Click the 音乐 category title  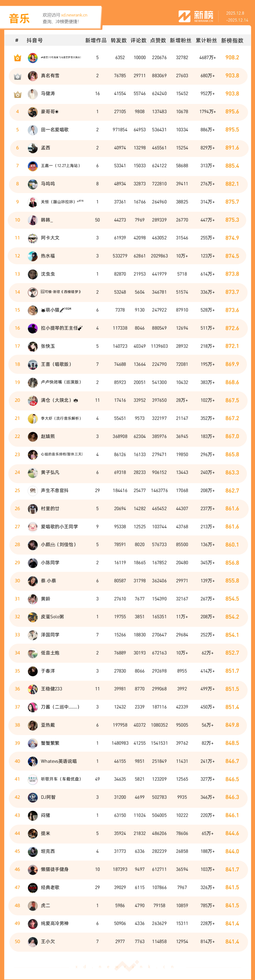(19, 18)
